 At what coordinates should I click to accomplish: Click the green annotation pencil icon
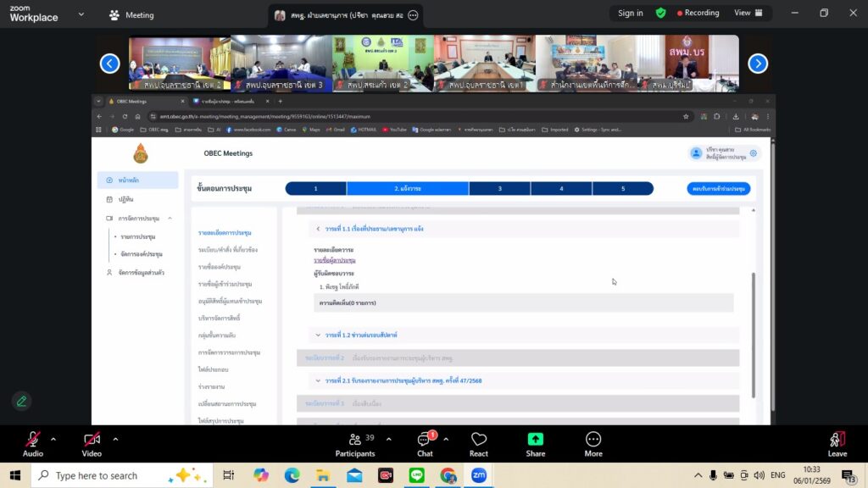click(x=22, y=401)
